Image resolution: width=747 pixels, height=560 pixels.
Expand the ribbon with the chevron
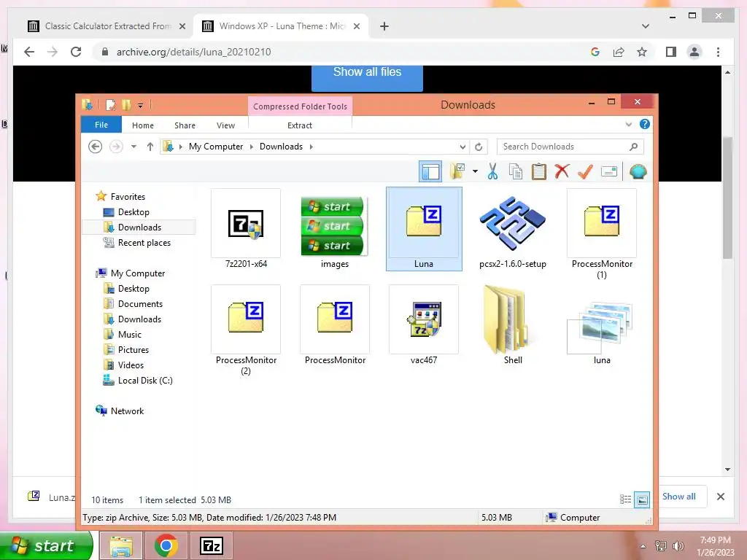(x=628, y=124)
